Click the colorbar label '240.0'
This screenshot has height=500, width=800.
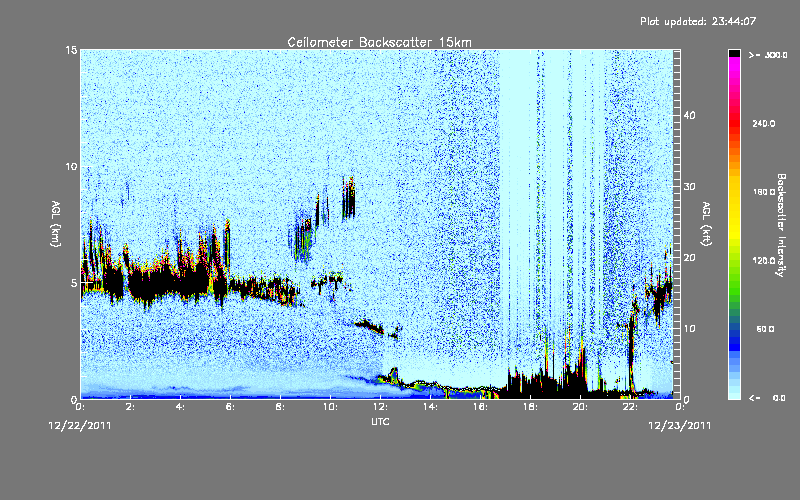point(764,123)
